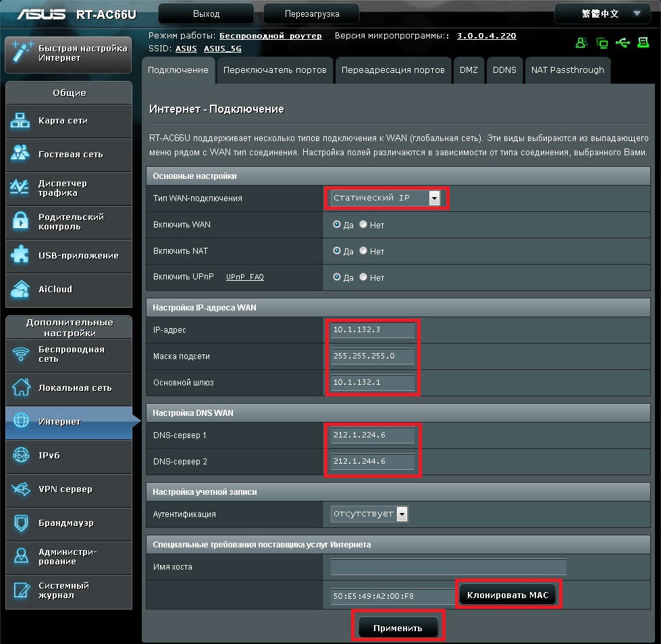
Task: Switch to Переадресация портов tab
Action: point(392,70)
